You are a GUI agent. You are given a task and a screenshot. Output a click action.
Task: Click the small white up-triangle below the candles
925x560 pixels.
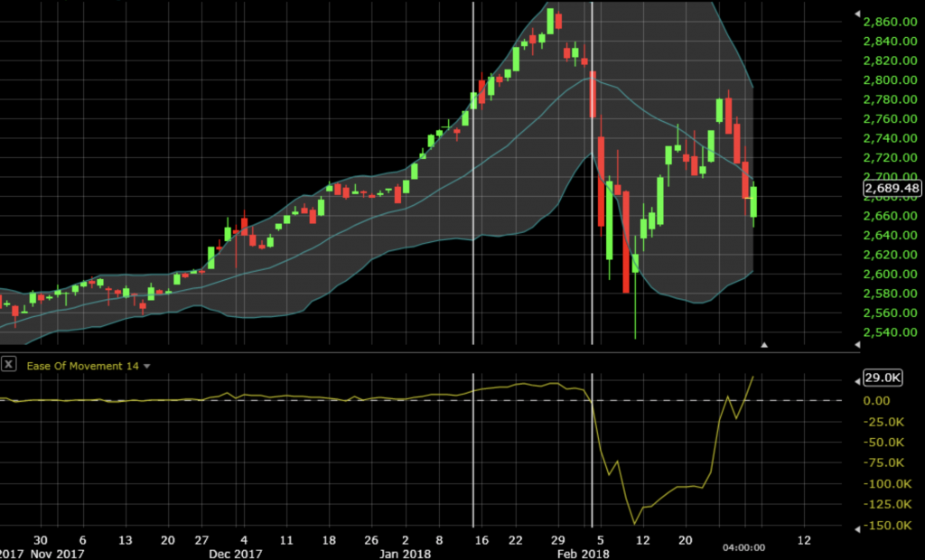point(765,345)
